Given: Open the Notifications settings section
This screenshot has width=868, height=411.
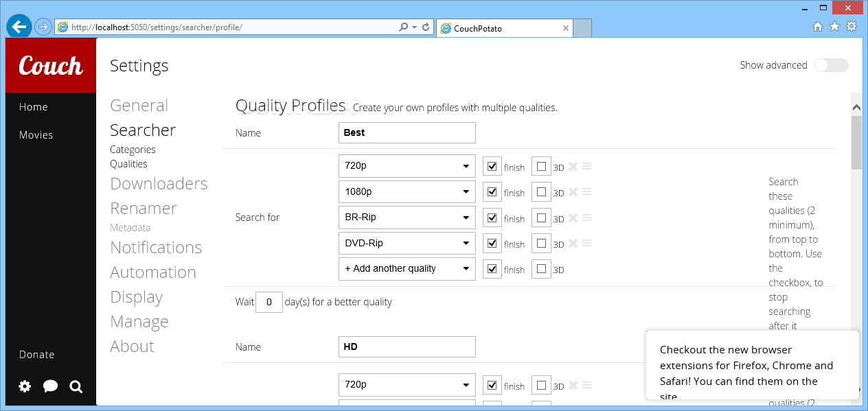Looking at the screenshot, I should pyautogui.click(x=156, y=248).
